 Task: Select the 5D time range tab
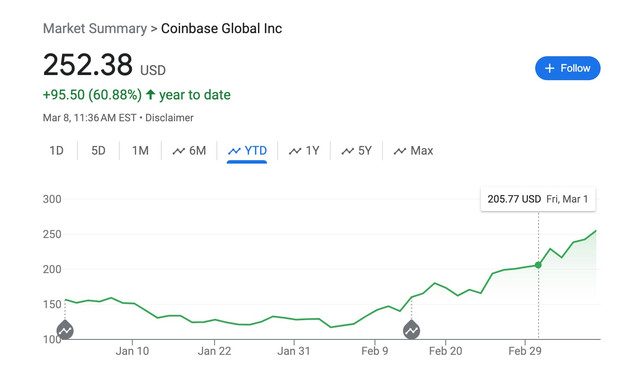[98, 151]
